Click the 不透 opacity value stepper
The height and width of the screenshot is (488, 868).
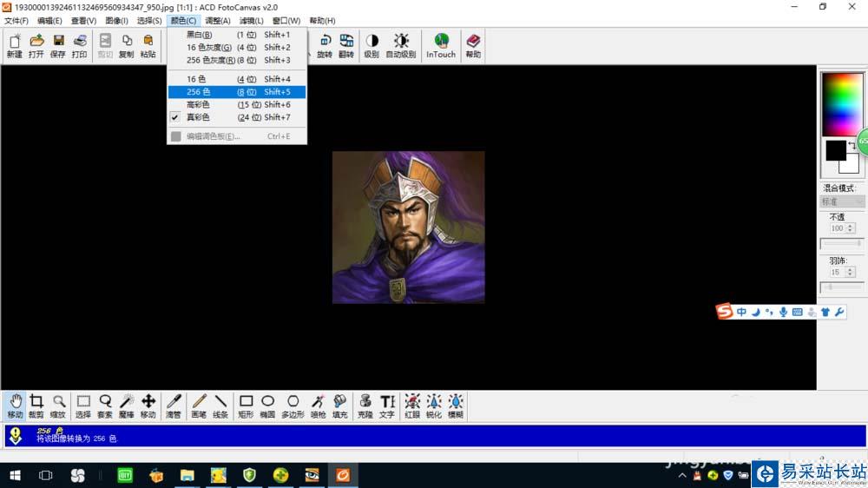[851, 228]
